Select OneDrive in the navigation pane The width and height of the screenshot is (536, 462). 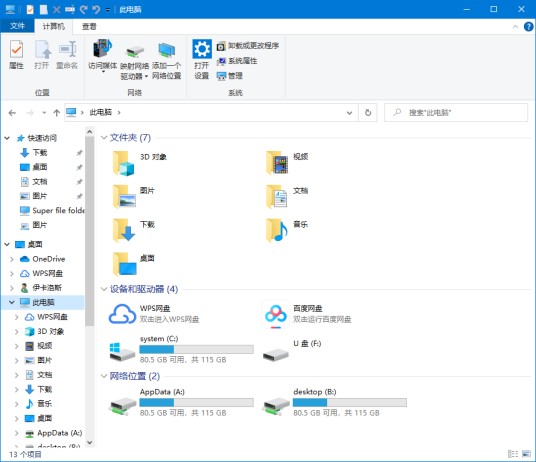[x=42, y=259]
